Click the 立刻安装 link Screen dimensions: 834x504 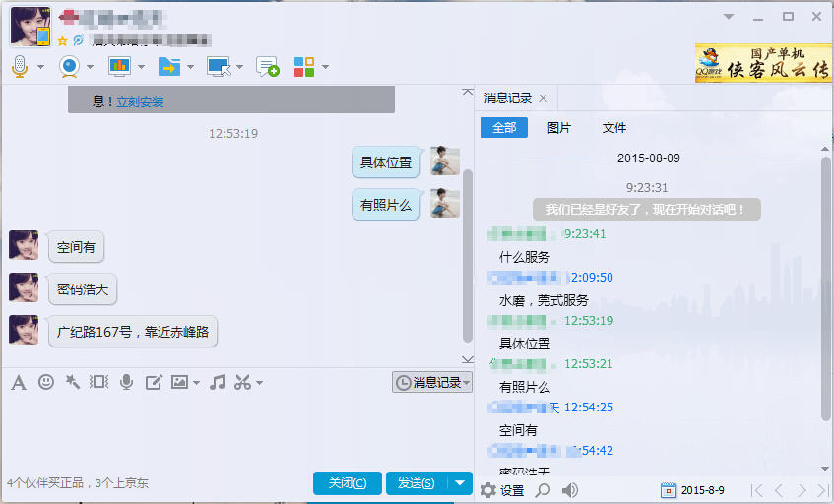(140, 101)
